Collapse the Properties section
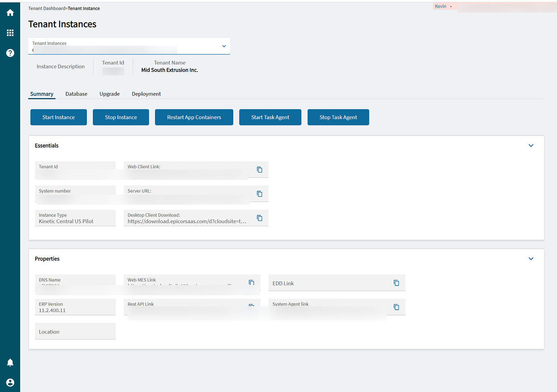 [531, 259]
